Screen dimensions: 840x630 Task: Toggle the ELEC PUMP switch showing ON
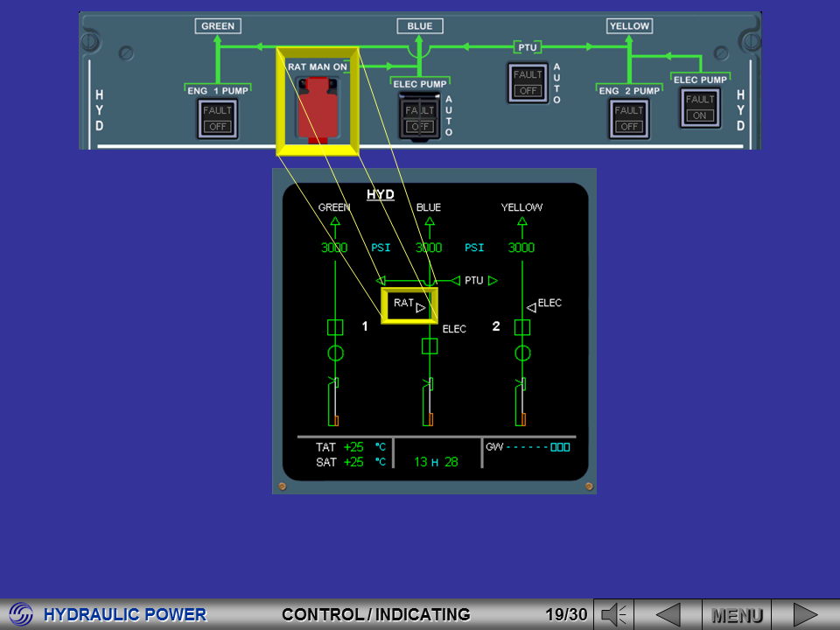coord(700,108)
